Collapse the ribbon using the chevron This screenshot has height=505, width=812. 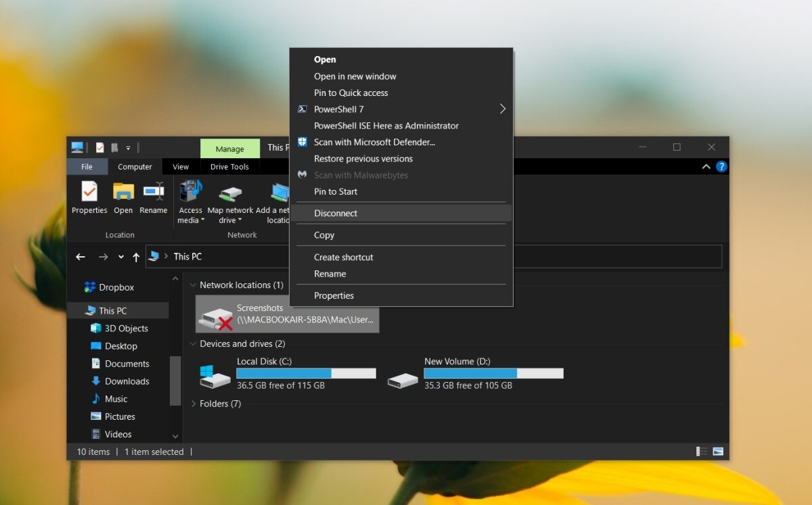coord(706,166)
